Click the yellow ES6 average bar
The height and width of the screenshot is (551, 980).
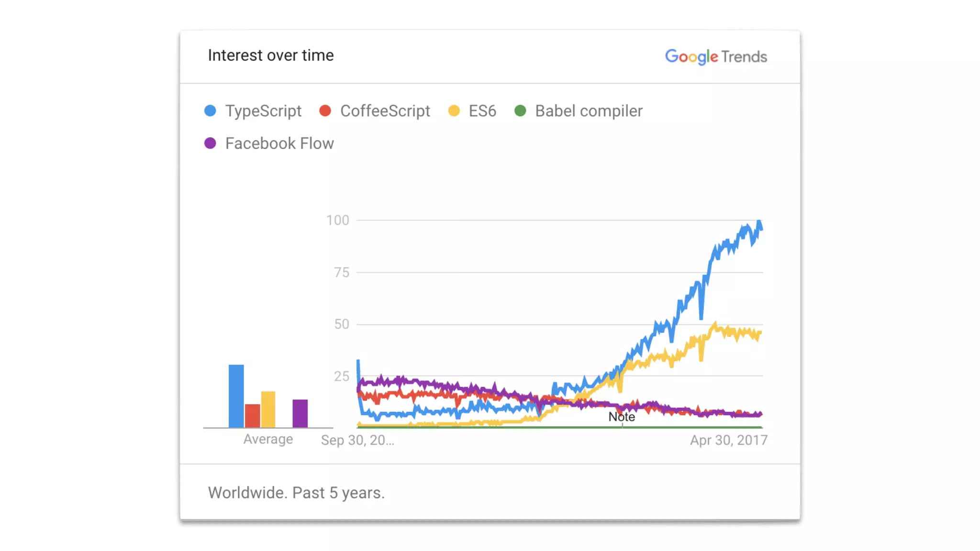[268, 409]
